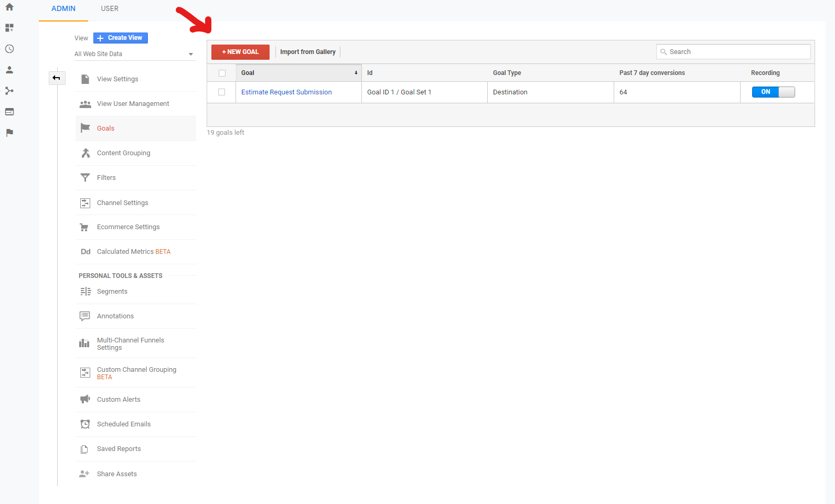The width and height of the screenshot is (835, 504).
Task: Click the View Settings document icon
Action: [85, 79]
